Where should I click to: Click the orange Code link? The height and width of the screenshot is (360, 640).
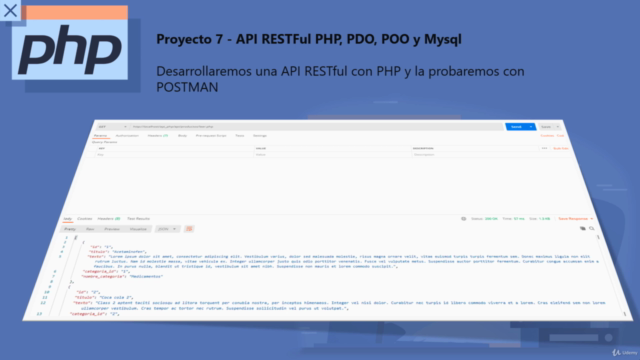(560, 136)
